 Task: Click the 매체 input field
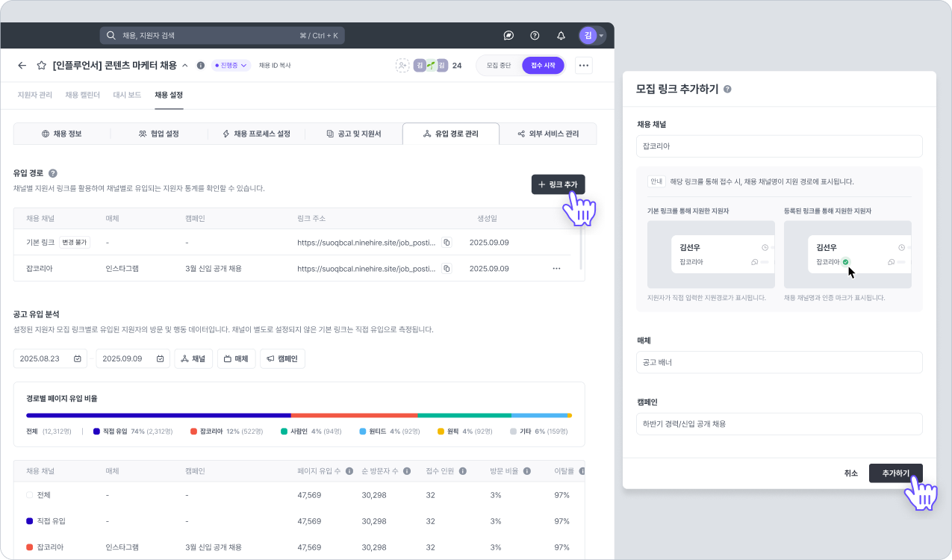pos(780,362)
